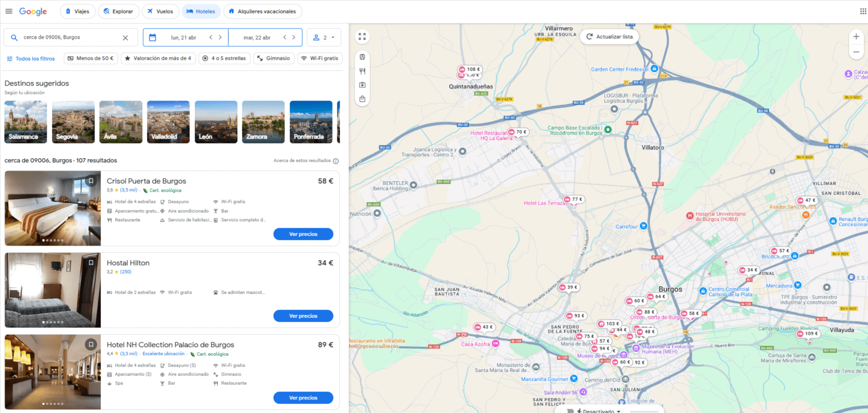Click Actualizar lista map button
This screenshot has width=868, height=413.
[x=610, y=36]
